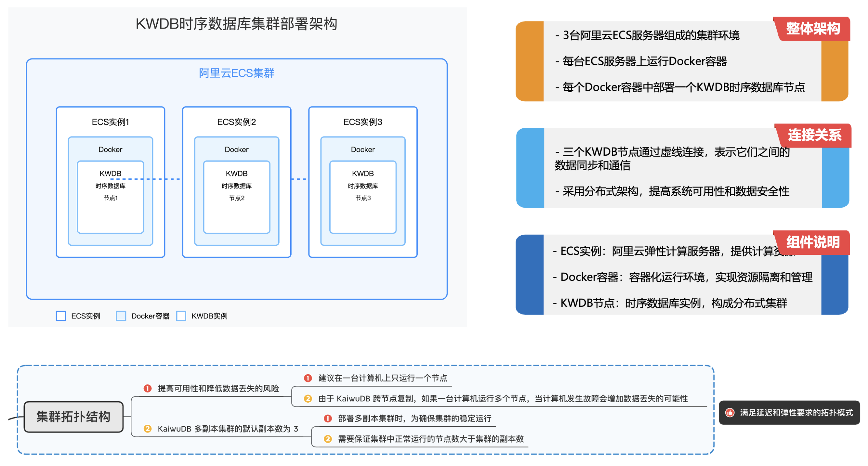Image resolution: width=868 pixels, height=466 pixels.
Task: Click orange 2 badge before 由于 KaiwuDB 跨节点复制
Action: [308, 399]
